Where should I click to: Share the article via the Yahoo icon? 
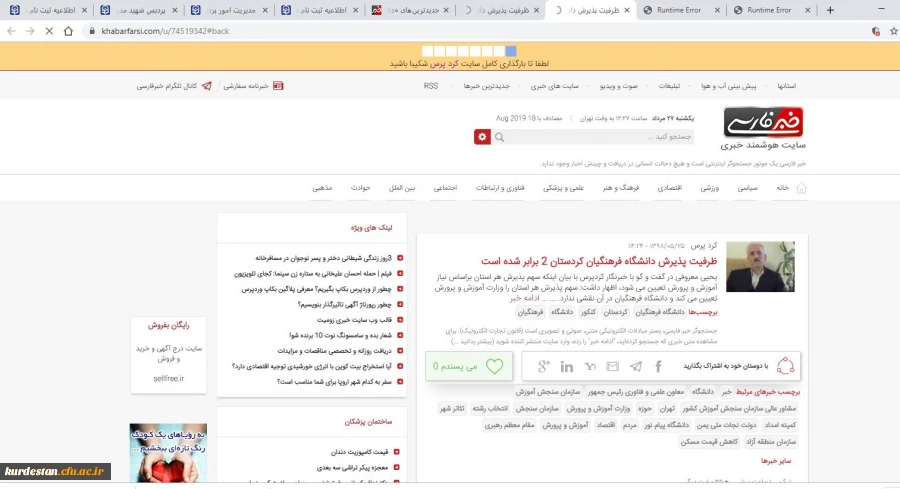click(x=590, y=366)
